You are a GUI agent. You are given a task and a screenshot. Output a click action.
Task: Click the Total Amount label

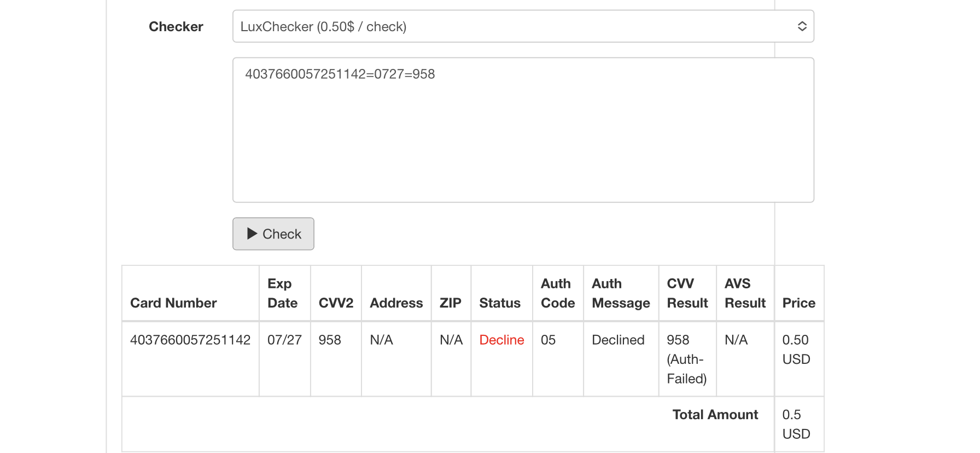coord(715,414)
